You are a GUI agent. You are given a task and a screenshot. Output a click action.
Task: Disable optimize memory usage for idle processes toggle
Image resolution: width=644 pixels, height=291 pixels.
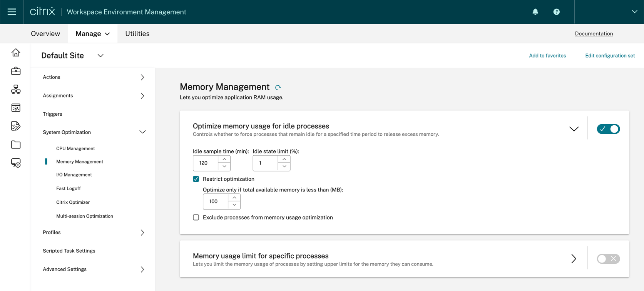coord(608,129)
